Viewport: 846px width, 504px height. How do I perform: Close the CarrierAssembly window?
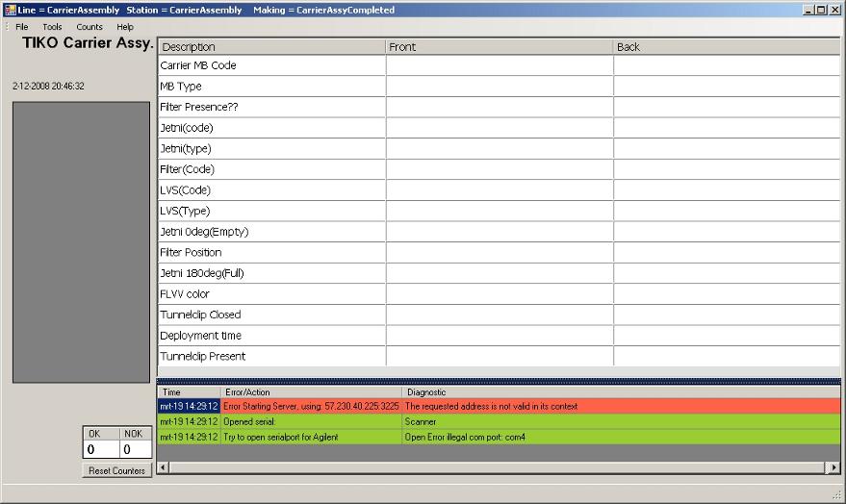click(x=834, y=10)
